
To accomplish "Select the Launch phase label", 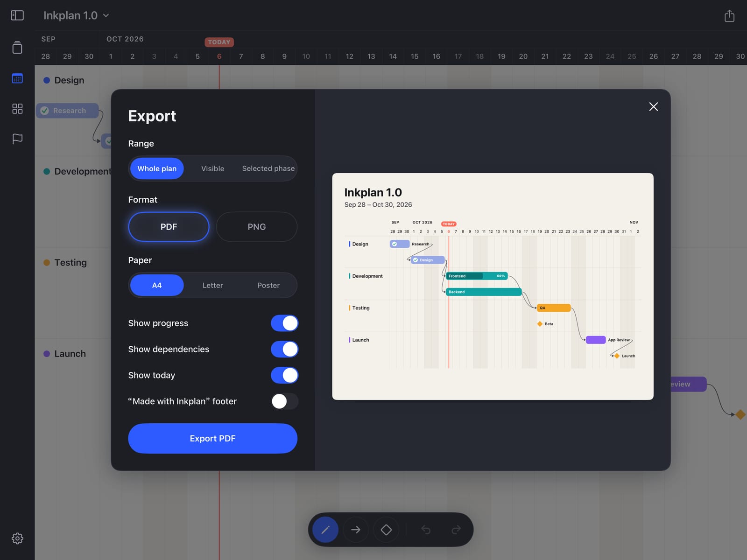I will click(70, 354).
